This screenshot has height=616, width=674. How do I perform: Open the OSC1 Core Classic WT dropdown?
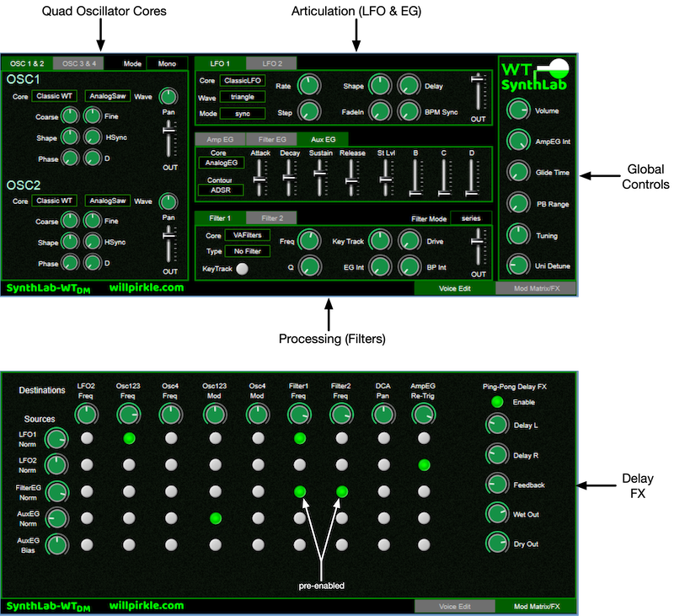54,96
